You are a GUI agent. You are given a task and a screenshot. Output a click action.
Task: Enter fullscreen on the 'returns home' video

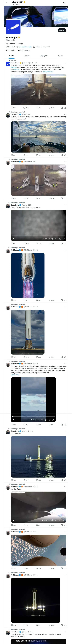(64, 238)
